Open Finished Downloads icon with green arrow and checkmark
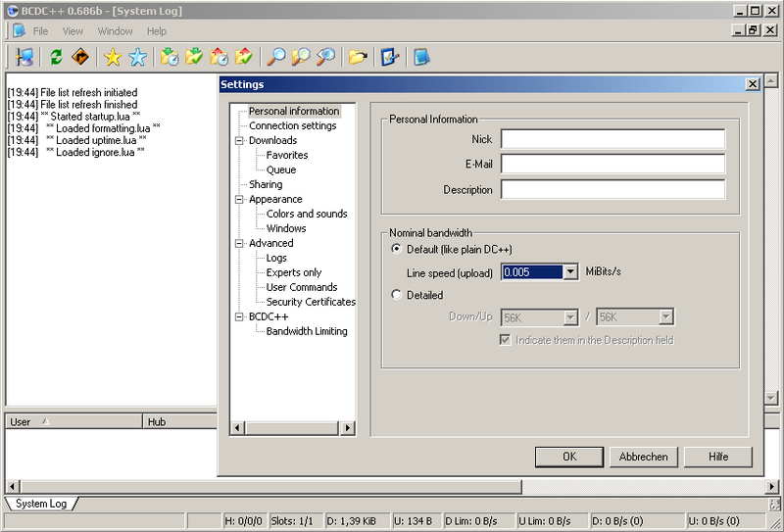The image size is (784, 532). click(x=194, y=57)
